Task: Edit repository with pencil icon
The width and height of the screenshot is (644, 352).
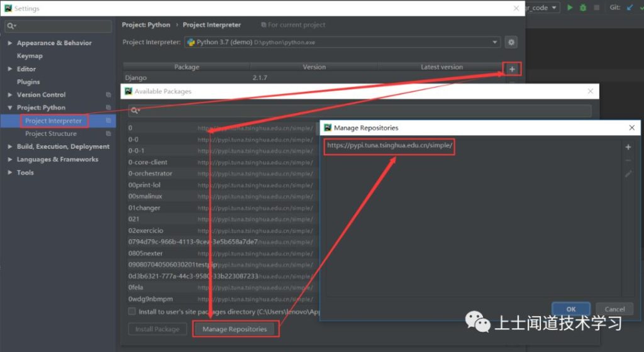Action: (x=628, y=174)
